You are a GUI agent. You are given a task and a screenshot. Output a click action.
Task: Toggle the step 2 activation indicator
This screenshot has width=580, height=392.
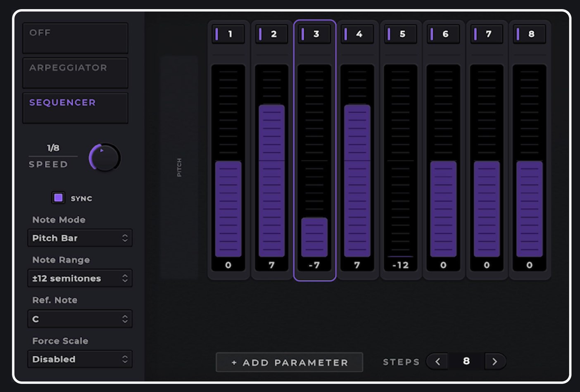click(261, 34)
